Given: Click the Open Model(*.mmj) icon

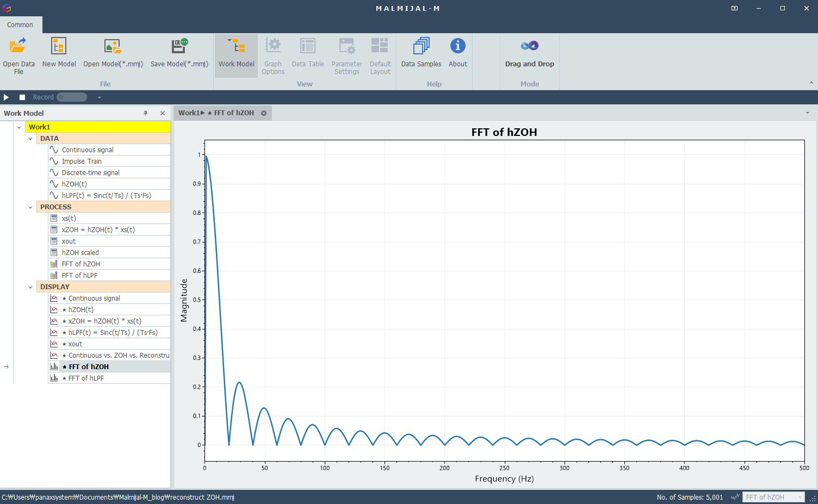Looking at the screenshot, I should (113, 46).
